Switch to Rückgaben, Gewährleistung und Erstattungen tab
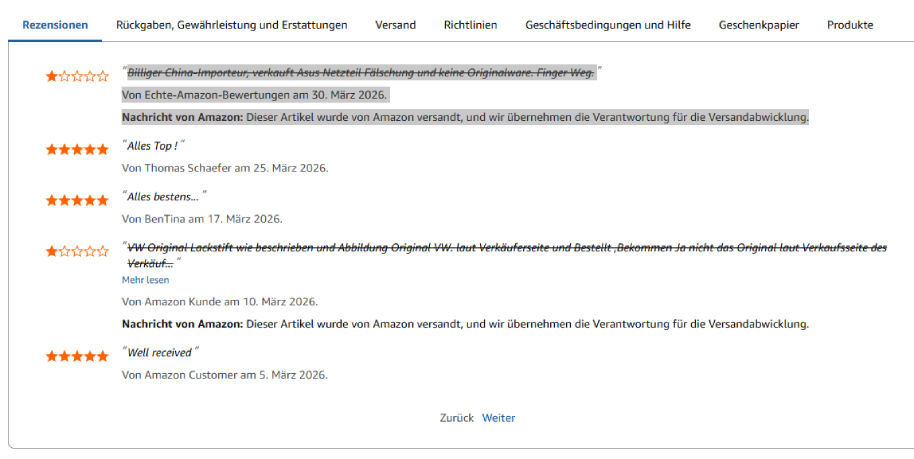Screen dimensions: 914x459 pos(231,25)
